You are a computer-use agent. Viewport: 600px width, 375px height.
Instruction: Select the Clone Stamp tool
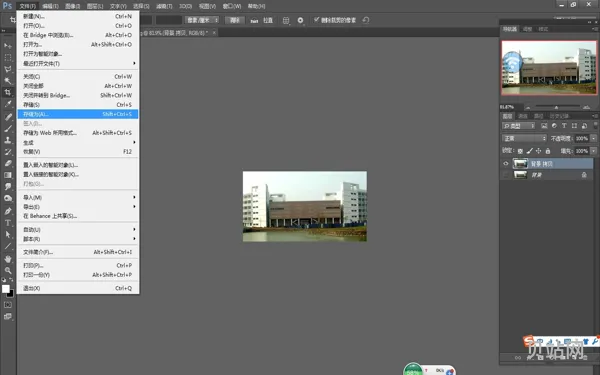tap(8, 140)
